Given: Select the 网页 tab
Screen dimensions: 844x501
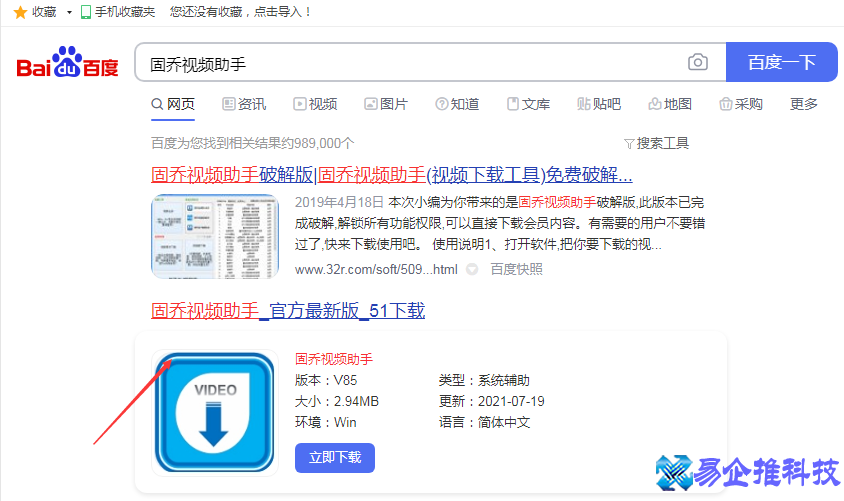Looking at the screenshot, I should coord(173,104).
